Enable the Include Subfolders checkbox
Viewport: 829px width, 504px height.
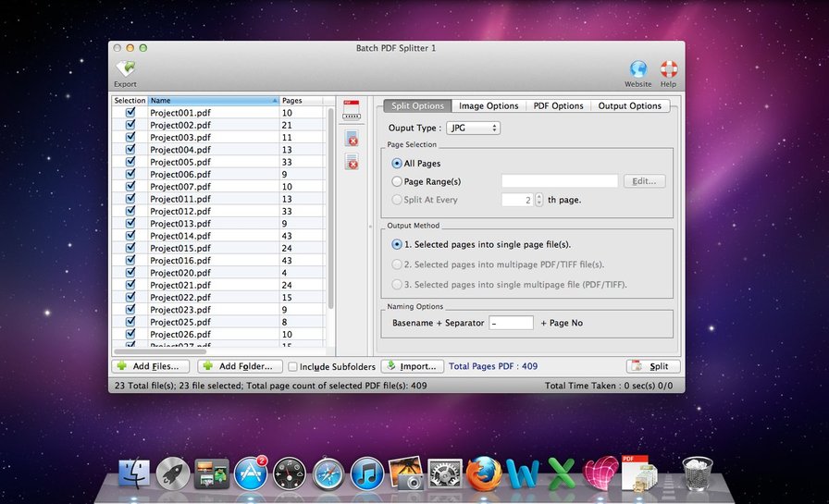(x=292, y=367)
